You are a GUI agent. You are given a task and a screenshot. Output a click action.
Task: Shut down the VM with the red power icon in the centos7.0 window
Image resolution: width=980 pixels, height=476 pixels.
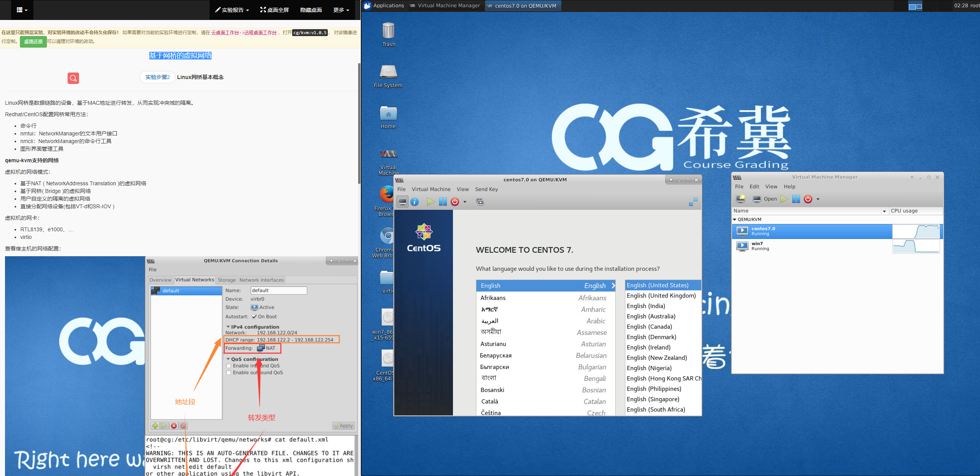[x=455, y=202]
